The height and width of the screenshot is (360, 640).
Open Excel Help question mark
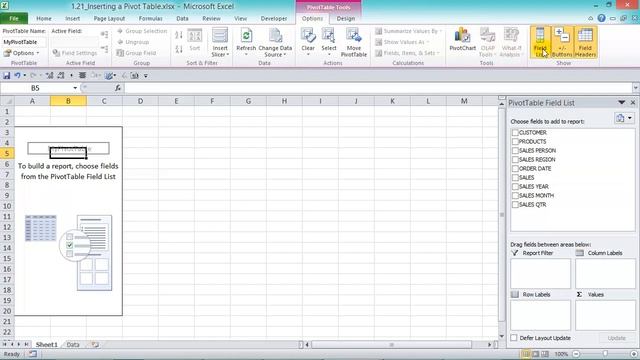tap(601, 18)
